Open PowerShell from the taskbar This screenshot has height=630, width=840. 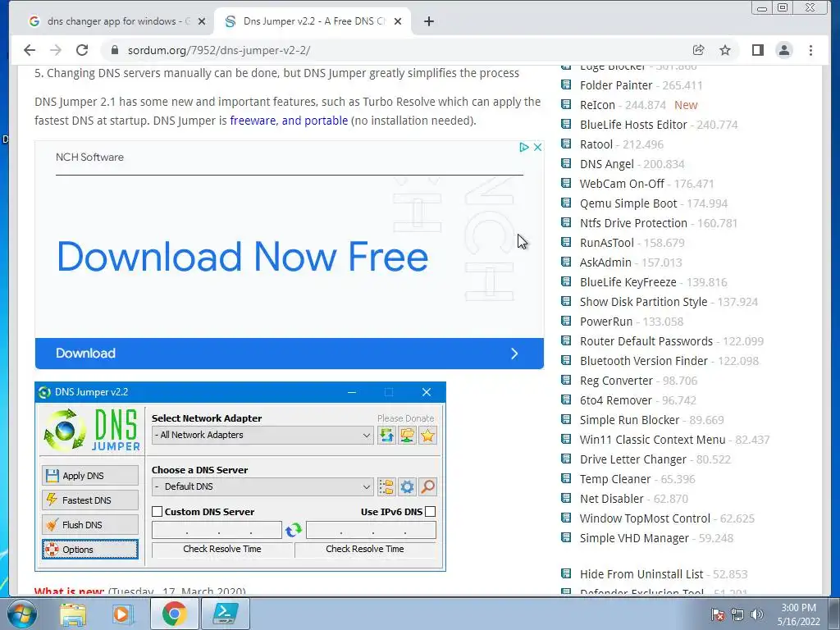click(225, 614)
